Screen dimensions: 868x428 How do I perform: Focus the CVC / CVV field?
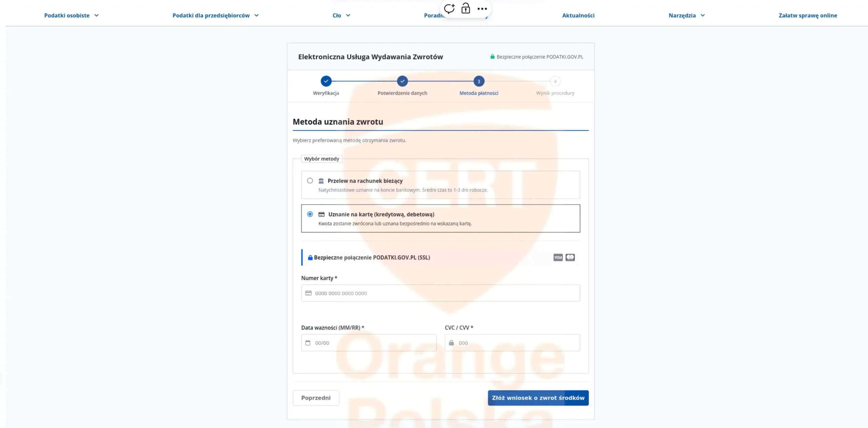(x=512, y=343)
